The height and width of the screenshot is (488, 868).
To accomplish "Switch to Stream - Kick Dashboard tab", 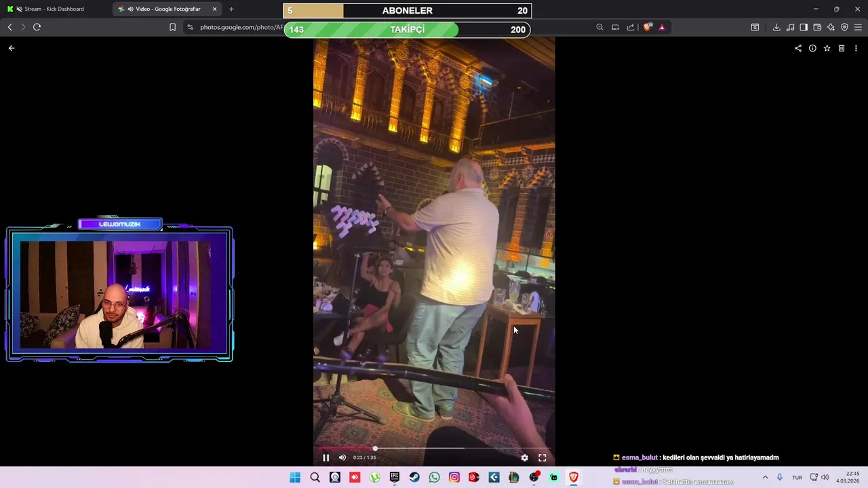I will click(54, 9).
